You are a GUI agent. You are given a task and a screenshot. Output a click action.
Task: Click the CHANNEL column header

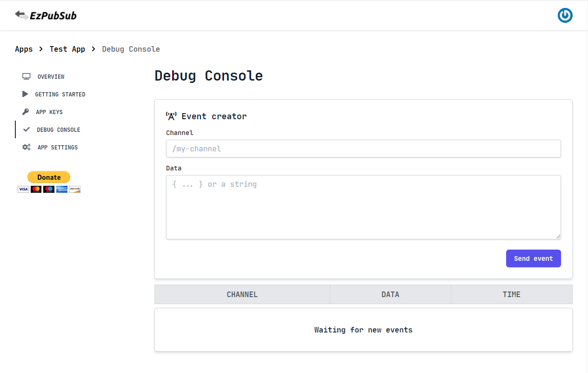(x=242, y=294)
